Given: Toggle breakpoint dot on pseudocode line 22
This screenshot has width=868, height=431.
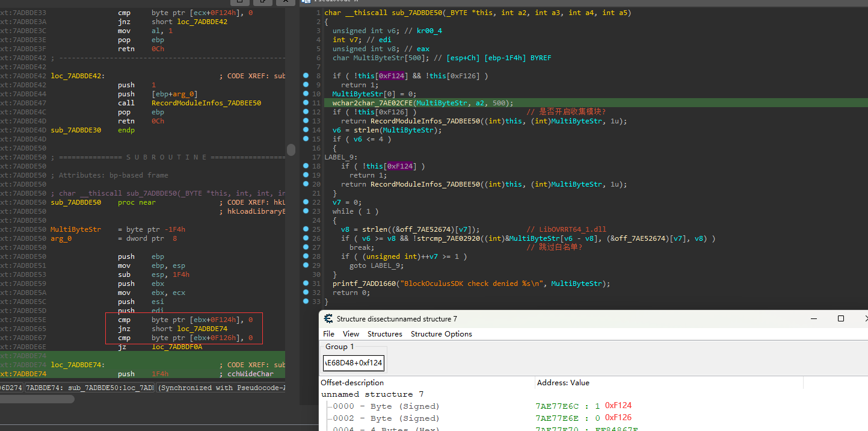Looking at the screenshot, I should pos(306,202).
